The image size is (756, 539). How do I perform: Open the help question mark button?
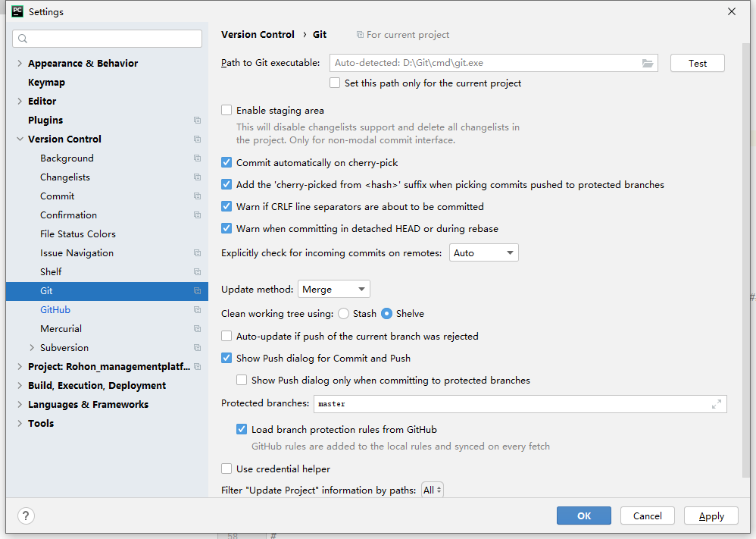point(26,515)
